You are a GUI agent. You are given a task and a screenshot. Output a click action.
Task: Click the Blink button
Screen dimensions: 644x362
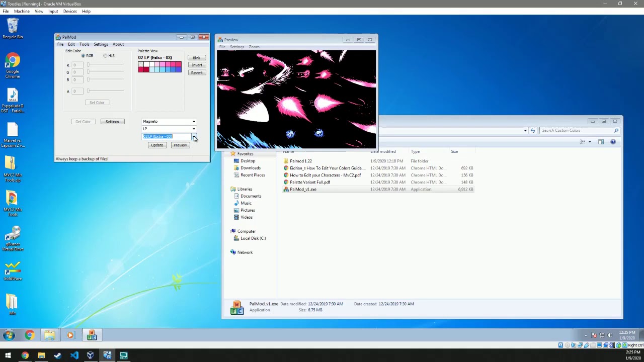tap(197, 58)
